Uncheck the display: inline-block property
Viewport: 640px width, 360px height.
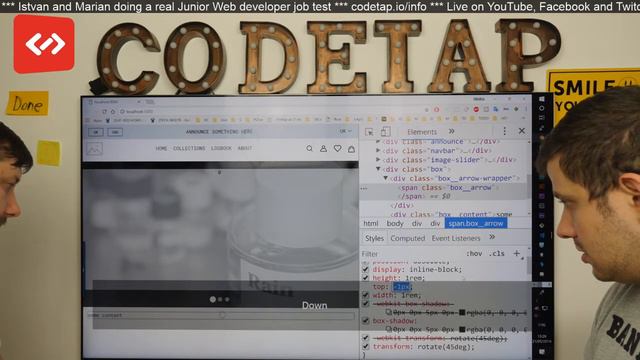(x=365, y=270)
